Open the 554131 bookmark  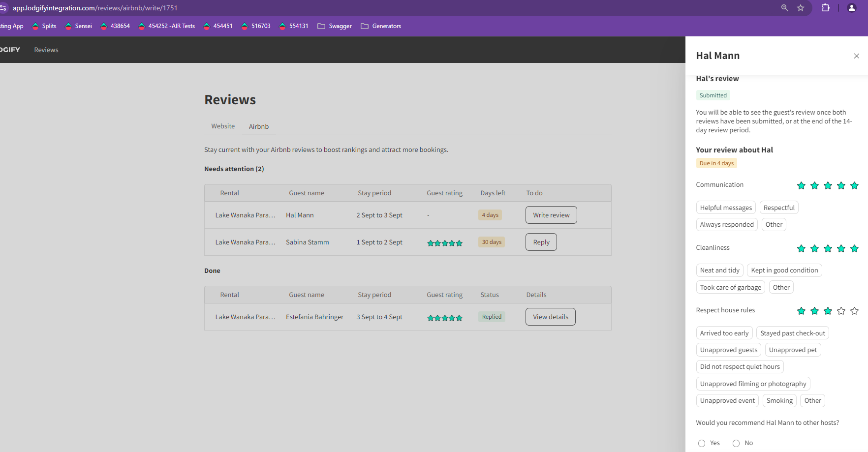(294, 26)
